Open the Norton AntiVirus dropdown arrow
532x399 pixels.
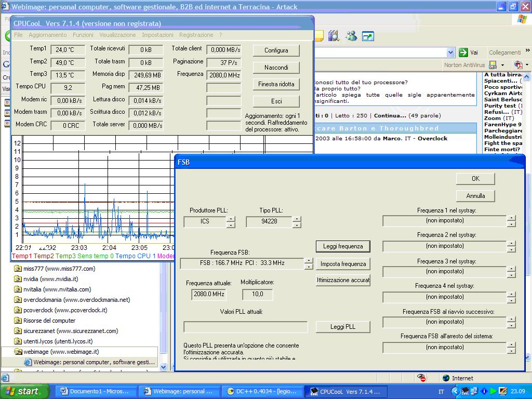tap(502, 65)
